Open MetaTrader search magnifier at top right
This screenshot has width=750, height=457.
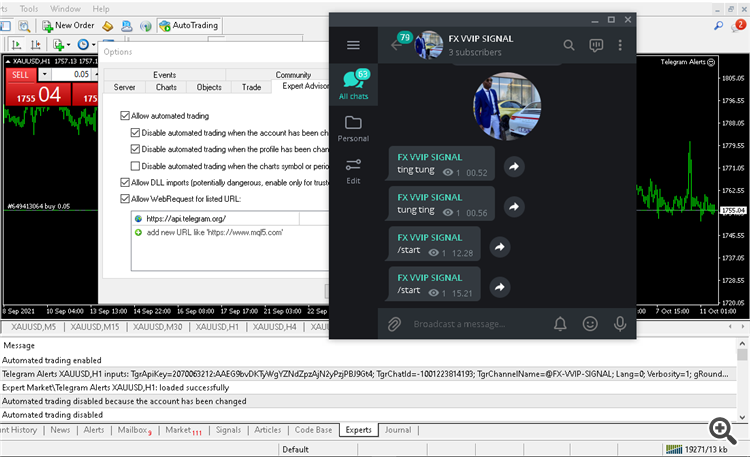pyautogui.click(x=718, y=25)
